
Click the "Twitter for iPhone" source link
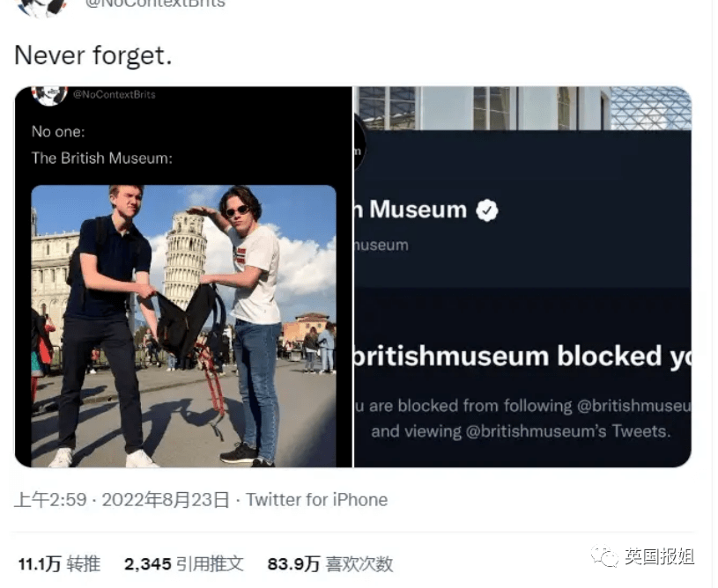tap(317, 500)
